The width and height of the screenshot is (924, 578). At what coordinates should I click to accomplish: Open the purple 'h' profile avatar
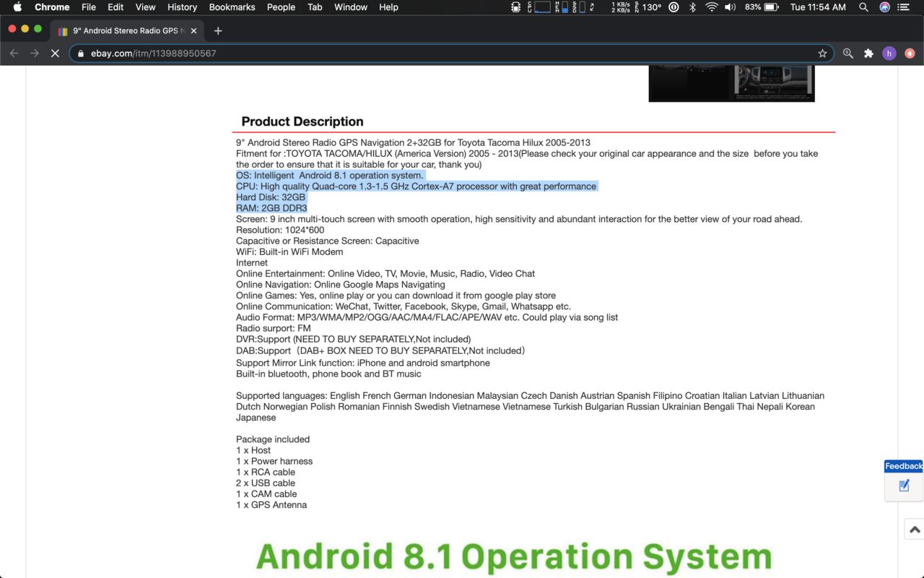click(x=889, y=53)
